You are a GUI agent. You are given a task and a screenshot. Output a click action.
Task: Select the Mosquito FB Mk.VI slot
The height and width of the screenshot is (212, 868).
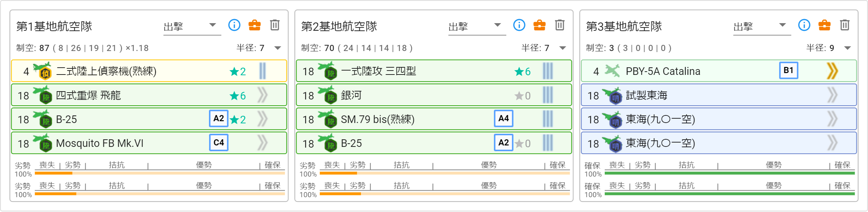pos(149,143)
